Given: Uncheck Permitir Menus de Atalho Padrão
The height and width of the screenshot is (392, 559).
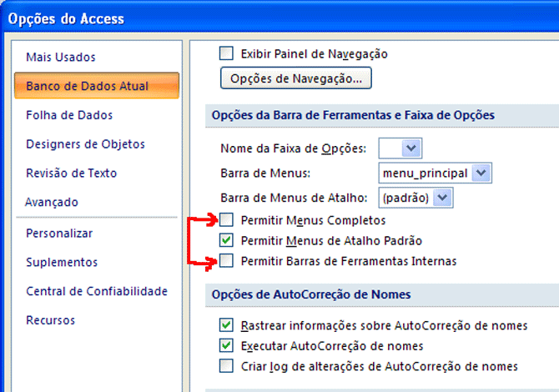Looking at the screenshot, I should [x=226, y=240].
